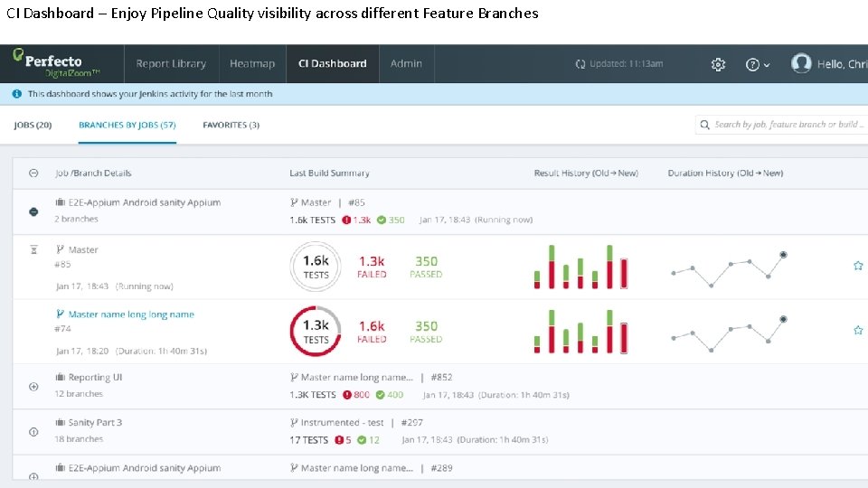Switch to JOBS (20) tab
The width and height of the screenshot is (868, 488).
pyautogui.click(x=33, y=125)
